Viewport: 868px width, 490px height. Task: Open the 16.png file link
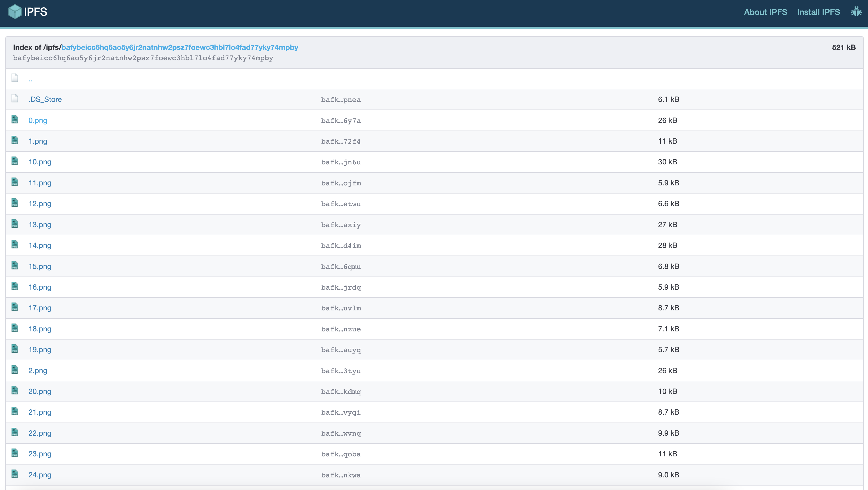coord(40,287)
